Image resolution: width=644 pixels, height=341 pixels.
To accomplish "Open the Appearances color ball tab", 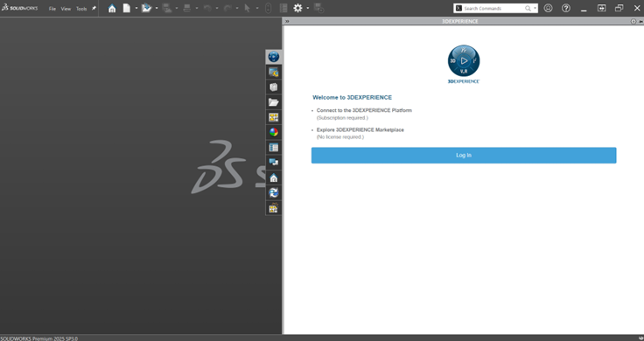I will pos(274,132).
